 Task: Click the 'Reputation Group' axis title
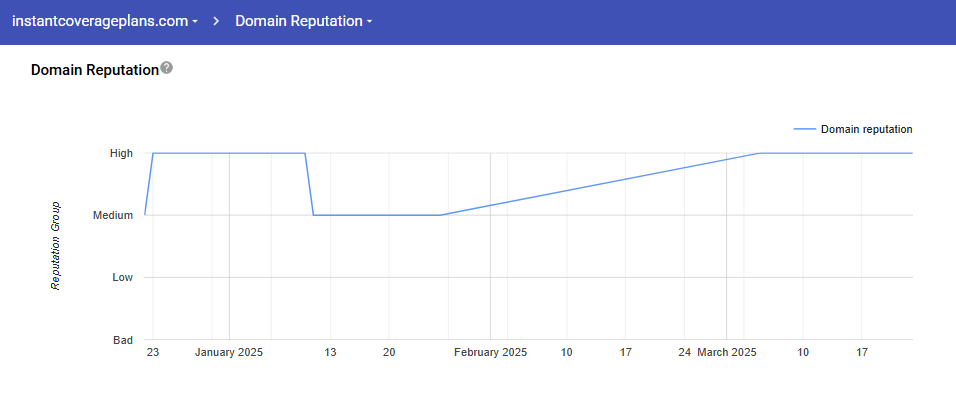click(x=56, y=246)
